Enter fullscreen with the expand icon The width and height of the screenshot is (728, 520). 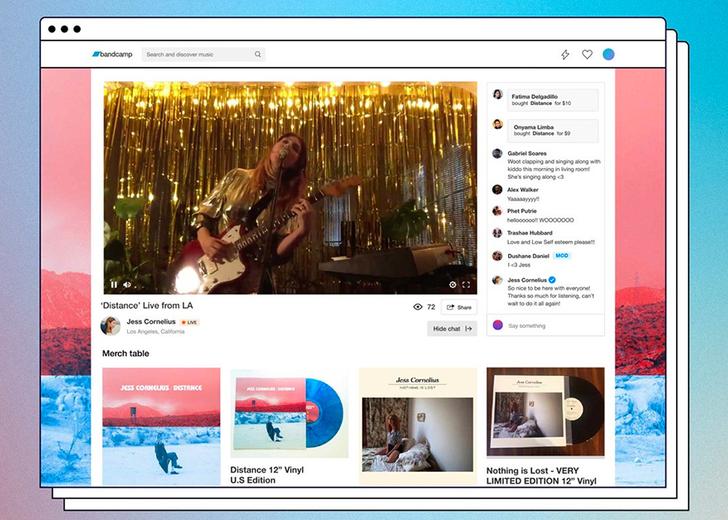(466, 285)
